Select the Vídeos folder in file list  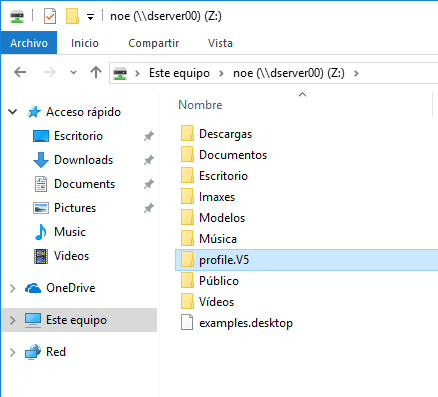(x=217, y=302)
